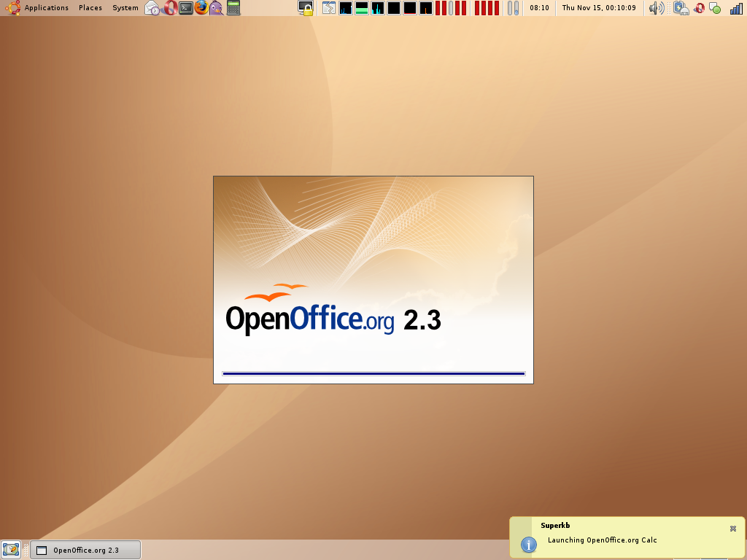Image resolution: width=747 pixels, height=560 pixels.
Task: Click the notification info icon
Action: click(x=529, y=544)
